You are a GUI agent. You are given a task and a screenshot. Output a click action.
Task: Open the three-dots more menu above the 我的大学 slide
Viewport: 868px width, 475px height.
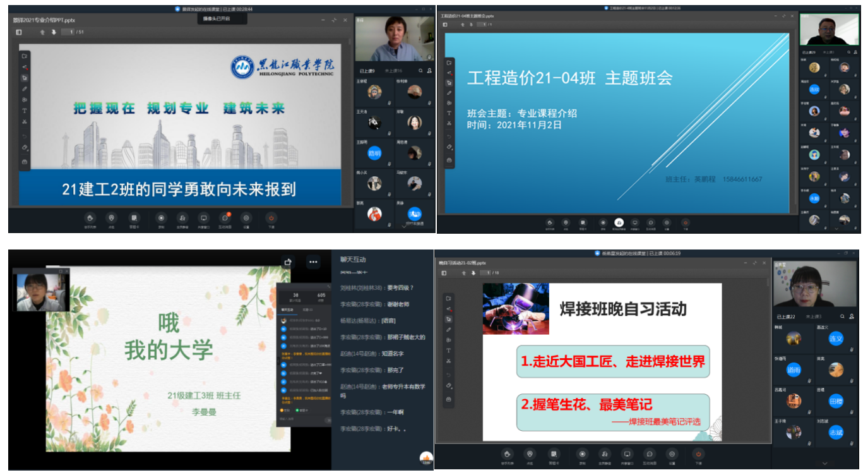pos(313,262)
